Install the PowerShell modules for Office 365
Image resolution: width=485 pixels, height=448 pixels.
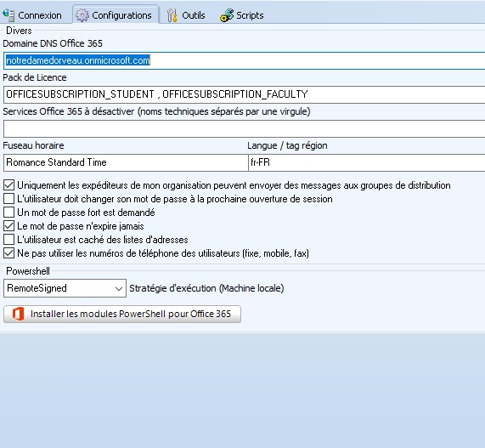coord(122,314)
